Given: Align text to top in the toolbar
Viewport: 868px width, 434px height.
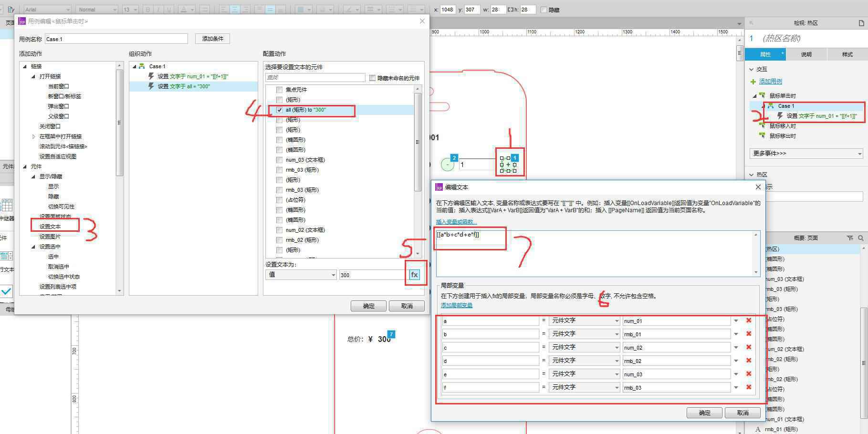Looking at the screenshot, I should pos(259,10).
